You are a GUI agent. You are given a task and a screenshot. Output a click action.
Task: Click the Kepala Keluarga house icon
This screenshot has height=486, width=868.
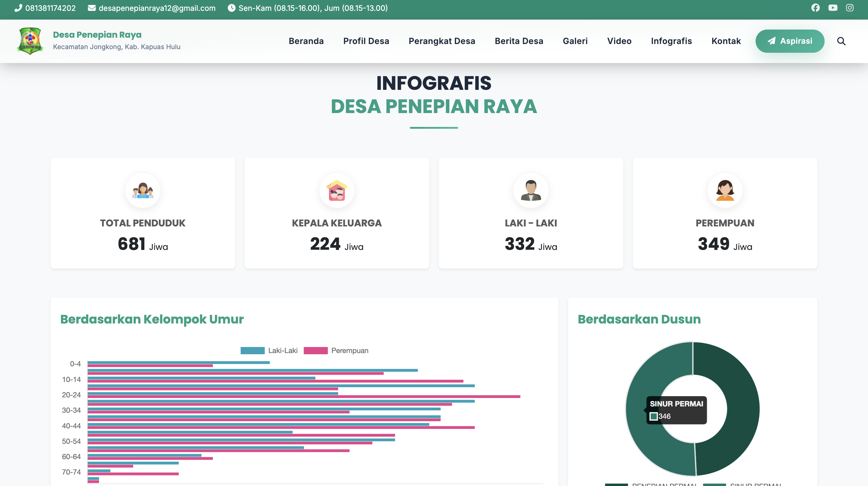337,191
